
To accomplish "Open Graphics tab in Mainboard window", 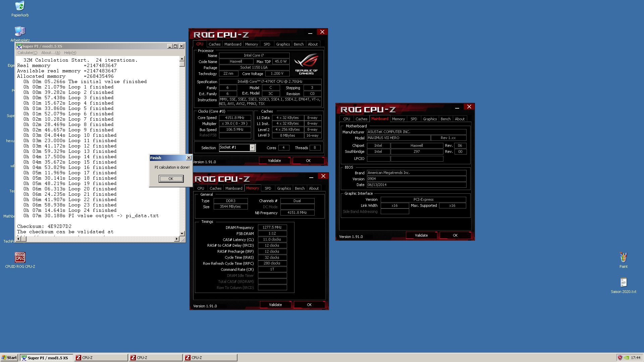I will pos(430,119).
